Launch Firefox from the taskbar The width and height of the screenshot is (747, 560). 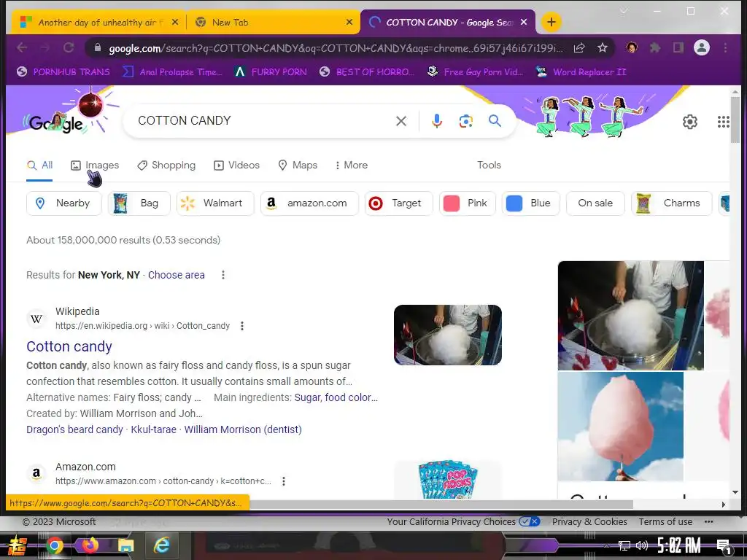(90, 545)
